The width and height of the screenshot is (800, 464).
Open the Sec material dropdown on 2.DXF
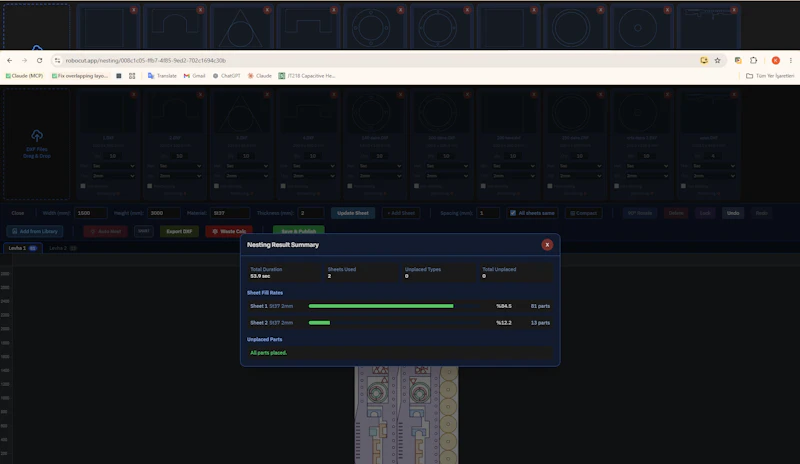180,166
